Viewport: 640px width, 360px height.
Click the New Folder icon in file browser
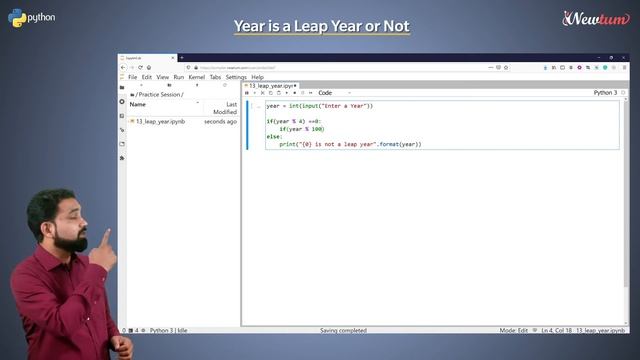pyautogui.click(x=169, y=85)
